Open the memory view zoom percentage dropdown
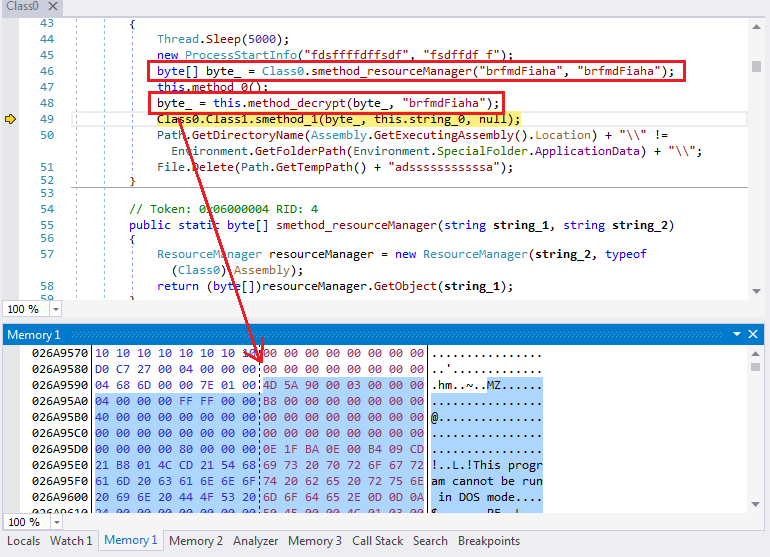Viewport: 770px width, 557px height. tap(55, 522)
